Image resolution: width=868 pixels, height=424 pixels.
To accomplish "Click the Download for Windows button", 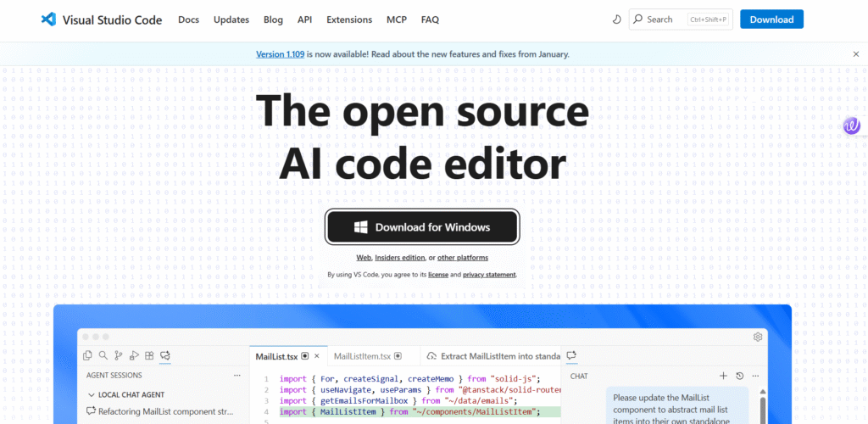I will coord(422,227).
